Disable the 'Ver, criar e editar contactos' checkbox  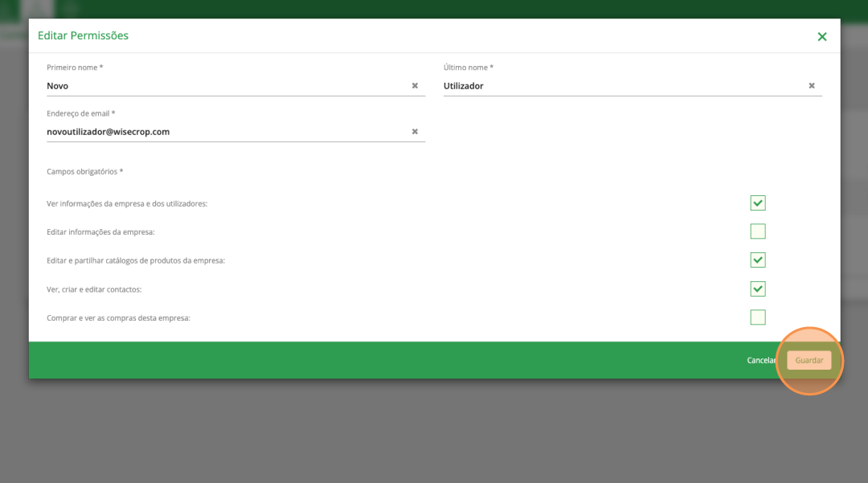coord(757,289)
